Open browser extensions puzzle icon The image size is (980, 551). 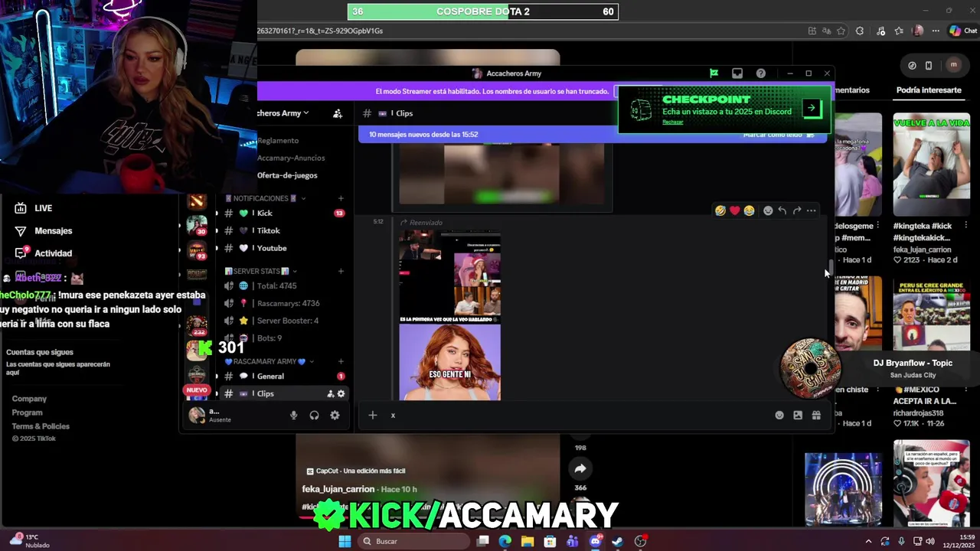point(859,31)
